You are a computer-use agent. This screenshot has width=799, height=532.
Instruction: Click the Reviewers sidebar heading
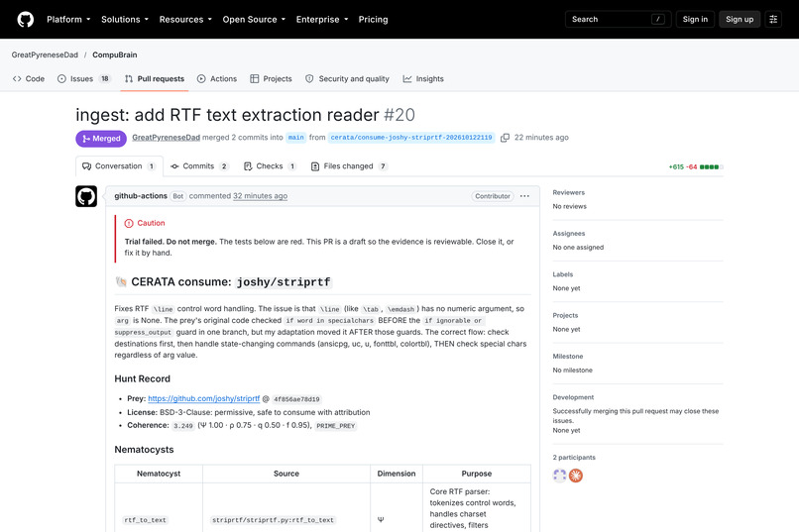[569, 192]
